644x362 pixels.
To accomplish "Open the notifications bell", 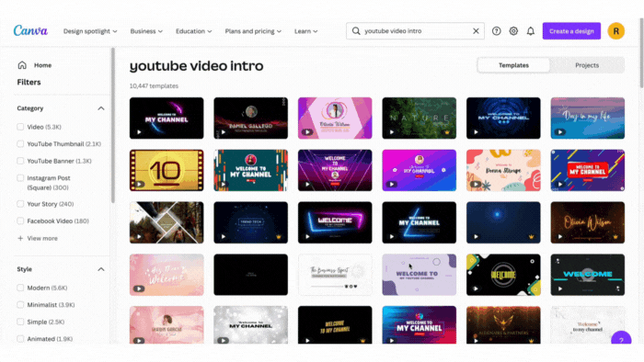I will 531,31.
